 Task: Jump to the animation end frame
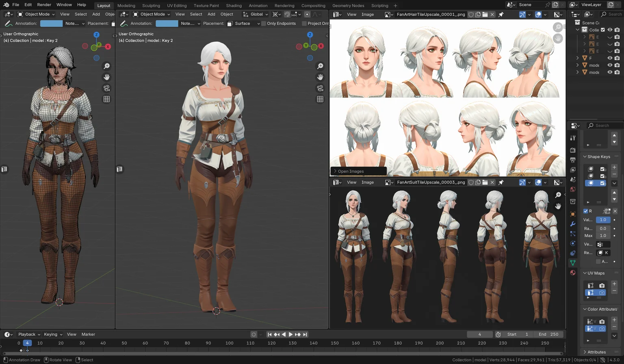305,334
